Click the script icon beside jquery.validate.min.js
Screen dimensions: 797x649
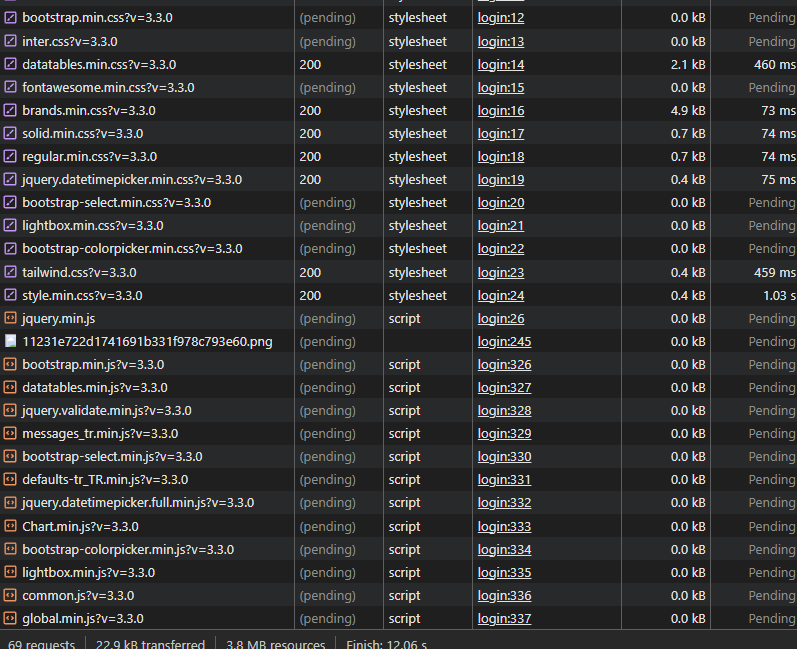10,411
